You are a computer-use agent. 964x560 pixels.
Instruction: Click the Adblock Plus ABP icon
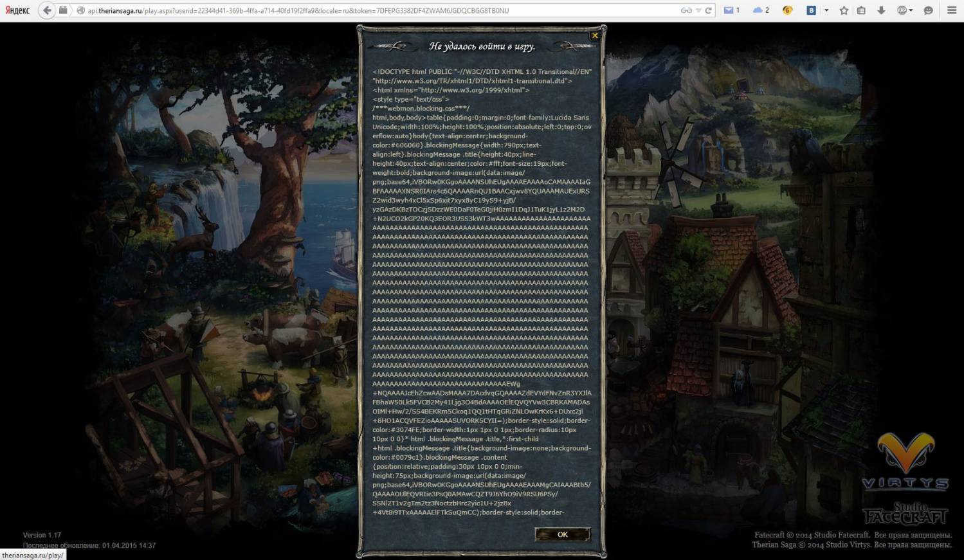pos(902,10)
